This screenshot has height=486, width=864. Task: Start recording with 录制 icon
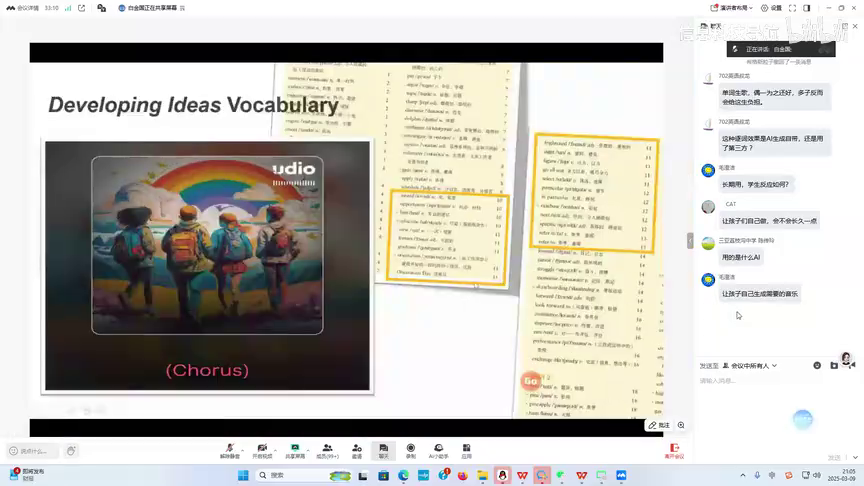(411, 450)
